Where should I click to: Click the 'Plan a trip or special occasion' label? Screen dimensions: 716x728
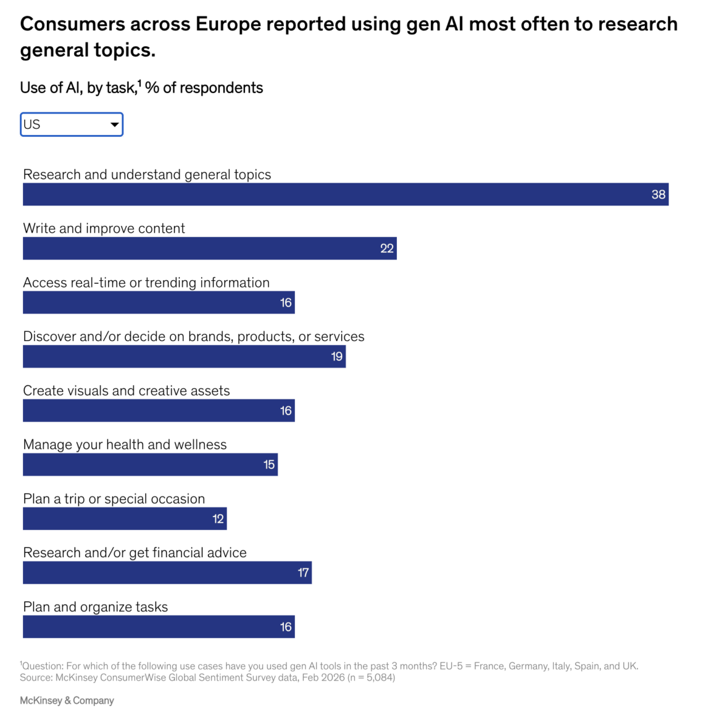[x=114, y=498]
